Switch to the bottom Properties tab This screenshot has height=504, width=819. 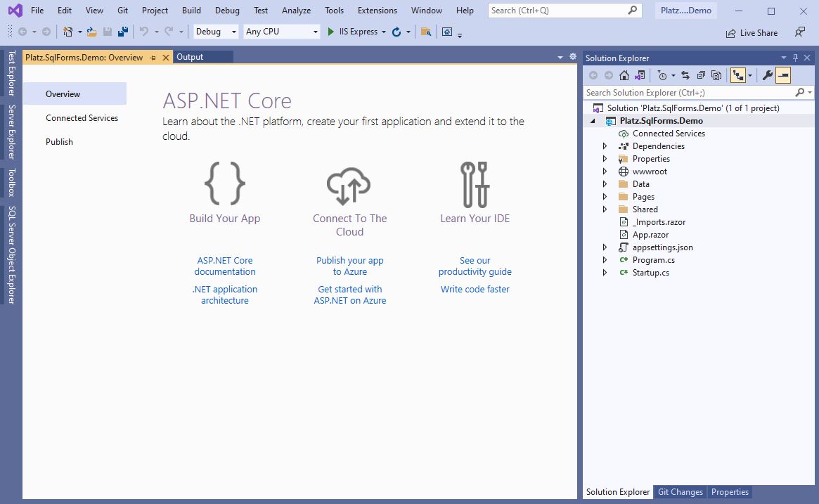pos(730,492)
